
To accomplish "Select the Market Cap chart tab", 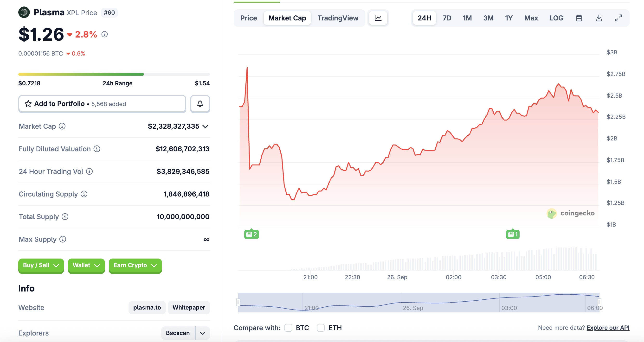I will [x=287, y=18].
